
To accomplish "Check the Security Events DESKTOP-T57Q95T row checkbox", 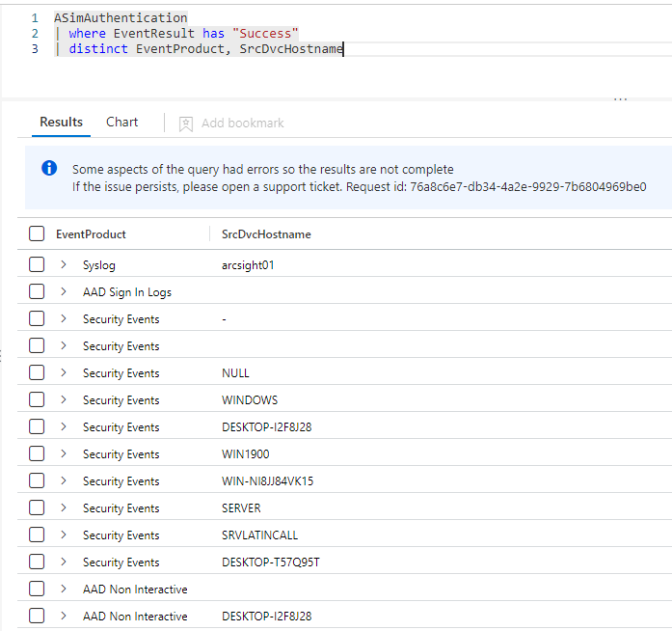I will click(37, 562).
